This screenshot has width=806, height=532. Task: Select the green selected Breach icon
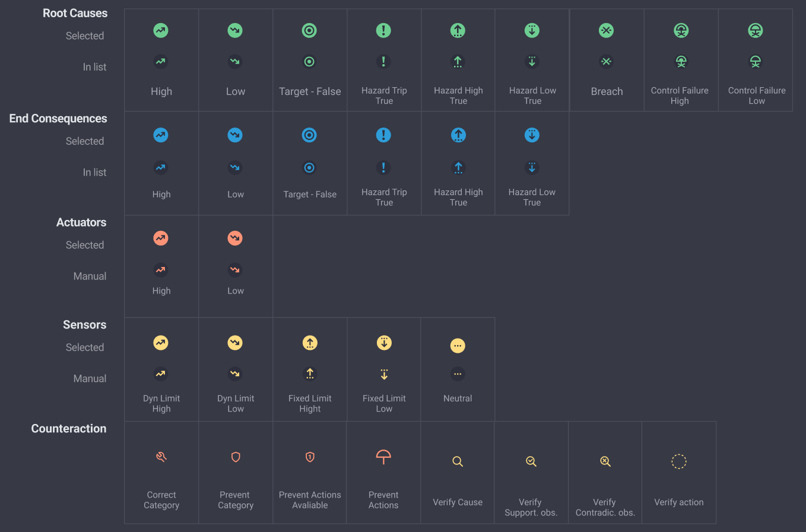pyautogui.click(x=606, y=30)
